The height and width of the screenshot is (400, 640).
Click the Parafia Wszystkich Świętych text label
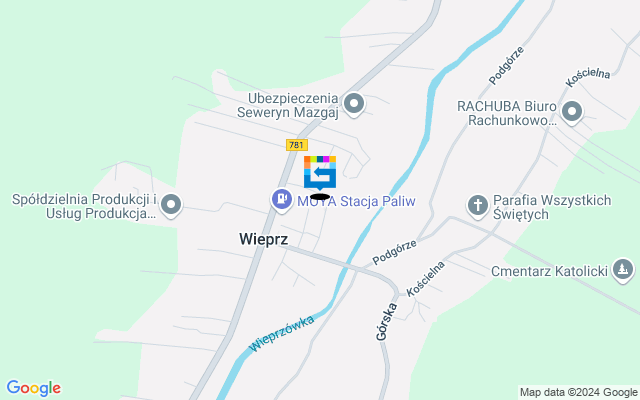[x=552, y=207]
